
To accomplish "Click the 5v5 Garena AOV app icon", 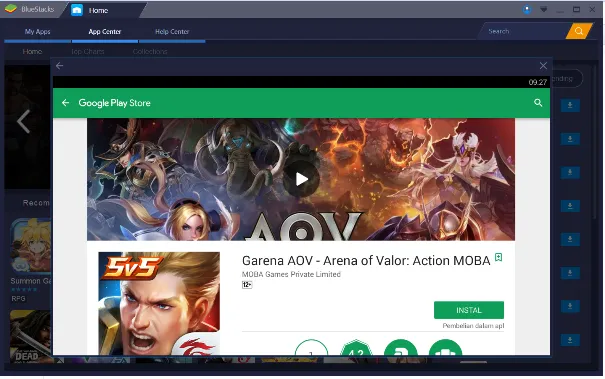I will click(159, 303).
